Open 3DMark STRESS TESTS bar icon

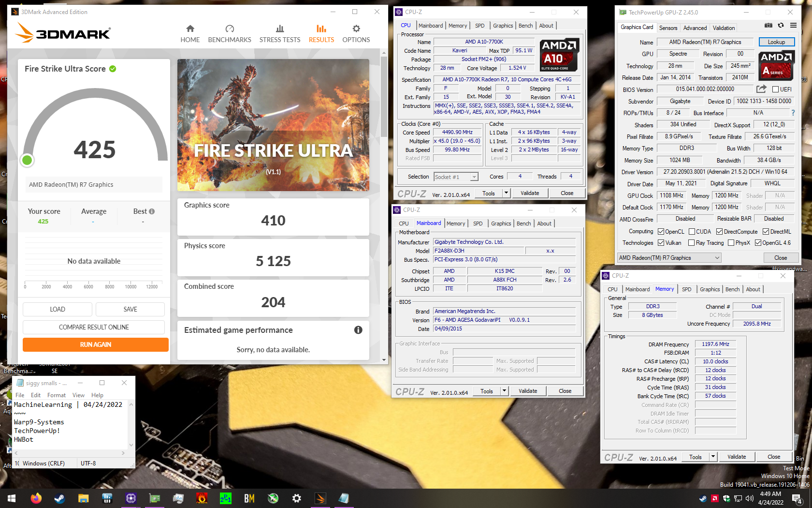(x=280, y=29)
